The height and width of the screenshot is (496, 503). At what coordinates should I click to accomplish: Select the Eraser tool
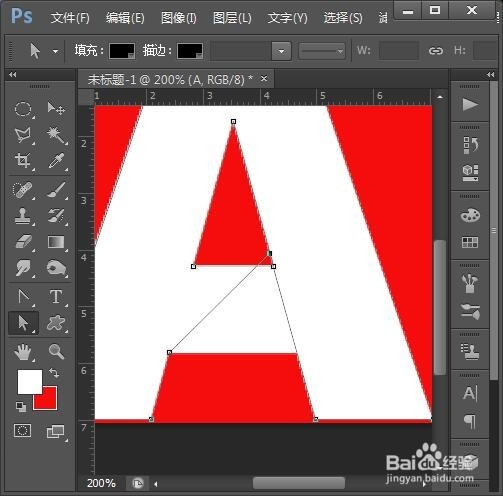click(x=23, y=242)
